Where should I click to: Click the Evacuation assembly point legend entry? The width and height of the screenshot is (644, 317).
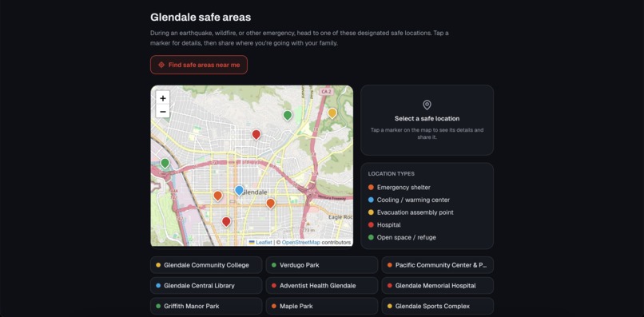411,212
